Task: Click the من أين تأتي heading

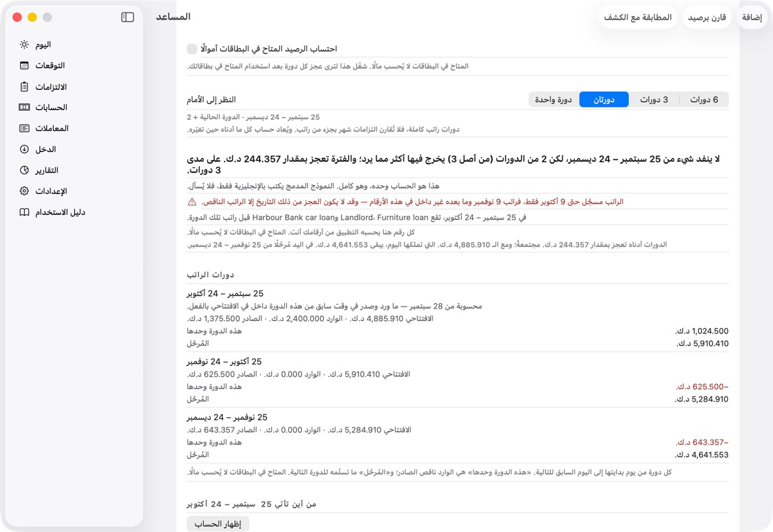Action: 252,504
